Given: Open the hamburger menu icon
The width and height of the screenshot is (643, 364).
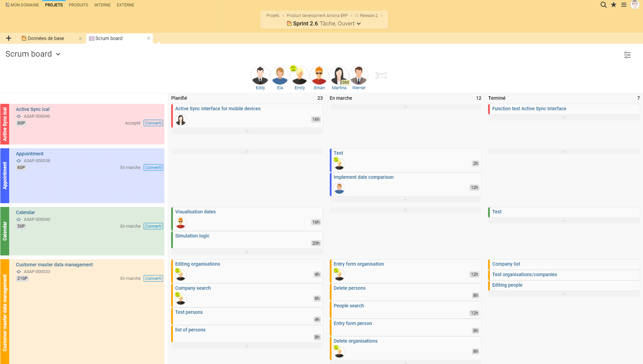Looking at the screenshot, I should [624, 5].
